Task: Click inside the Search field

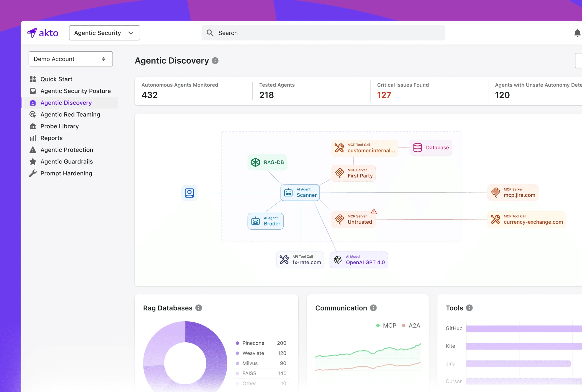Action: click(x=324, y=33)
